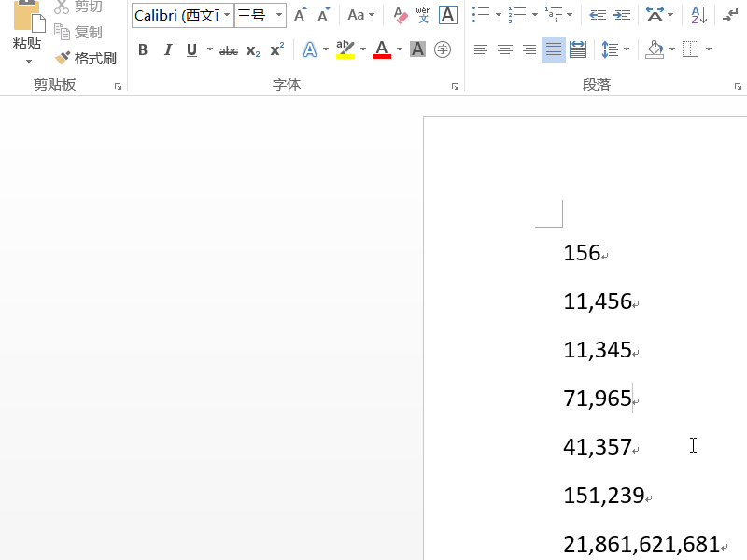Click the Copy (复制) button
This screenshot has height=560, width=747.
[x=78, y=32]
